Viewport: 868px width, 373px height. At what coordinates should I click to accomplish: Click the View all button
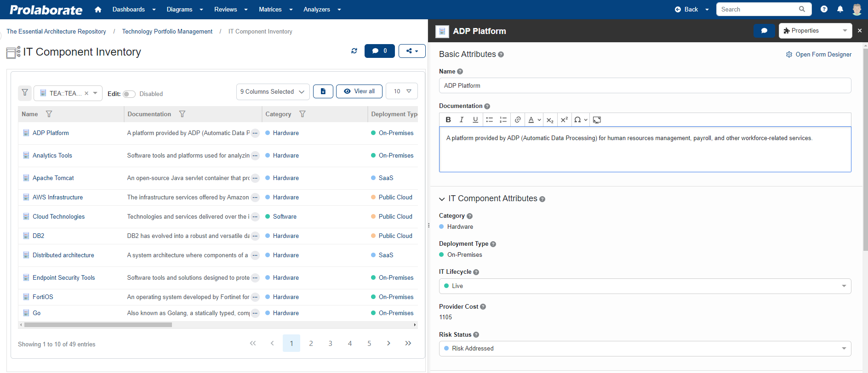(359, 91)
